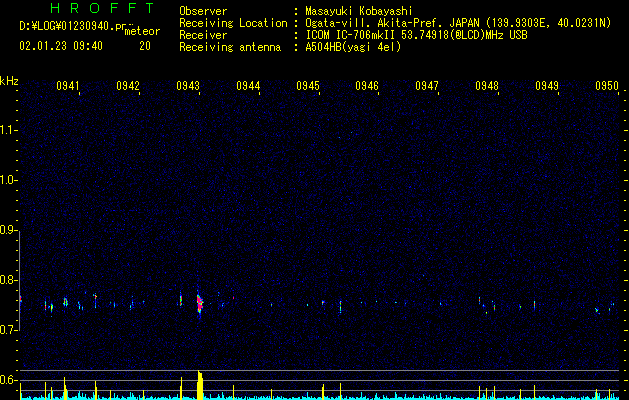The width and height of the screenshot is (629, 400).
Task: Click the 0948 time marker
Action: 487,86
